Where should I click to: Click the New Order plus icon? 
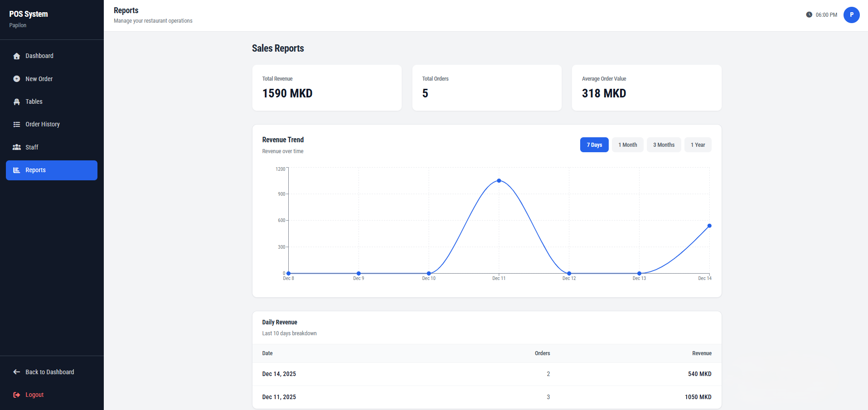[17, 79]
